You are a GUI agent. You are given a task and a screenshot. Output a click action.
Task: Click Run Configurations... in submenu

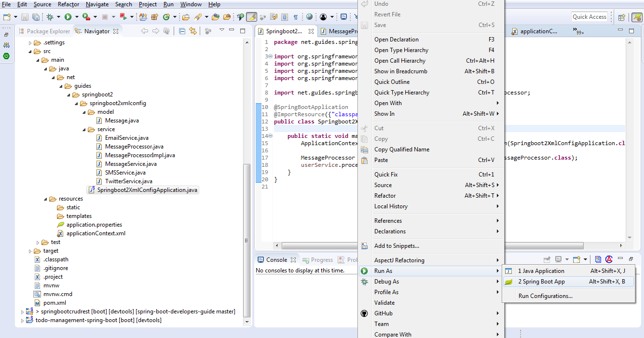click(568, 296)
